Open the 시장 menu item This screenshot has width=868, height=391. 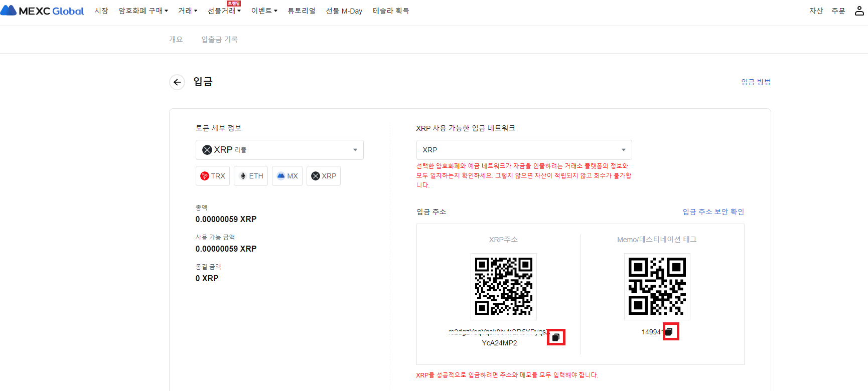pyautogui.click(x=101, y=11)
